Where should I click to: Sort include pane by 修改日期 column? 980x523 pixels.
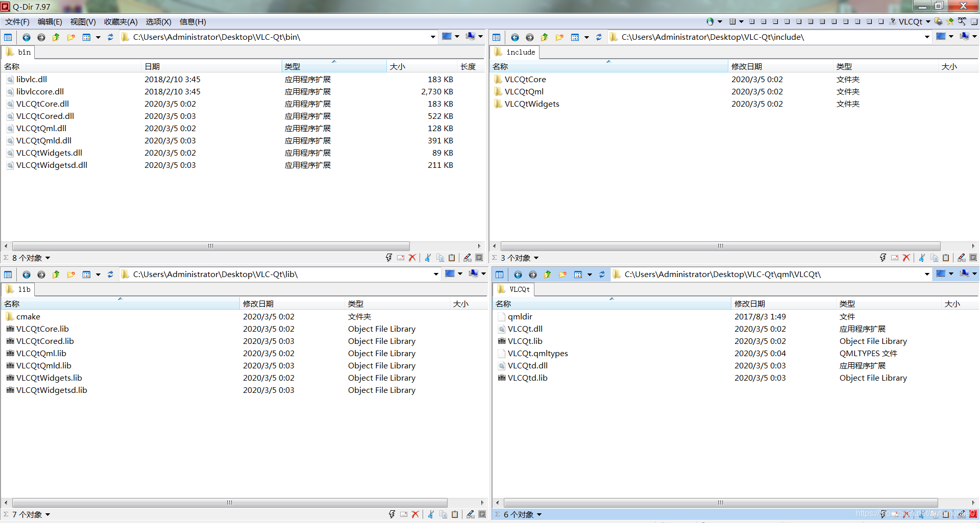(x=780, y=66)
